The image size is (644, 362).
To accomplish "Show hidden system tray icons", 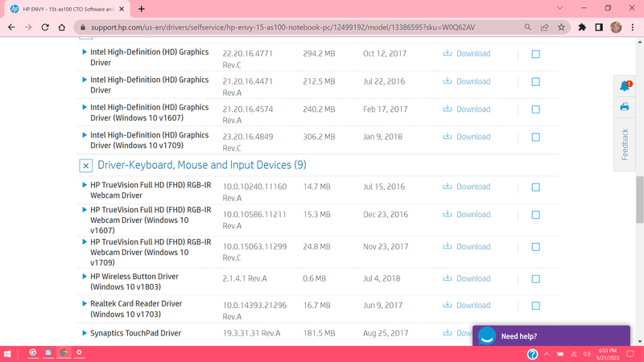I will pos(547,354).
